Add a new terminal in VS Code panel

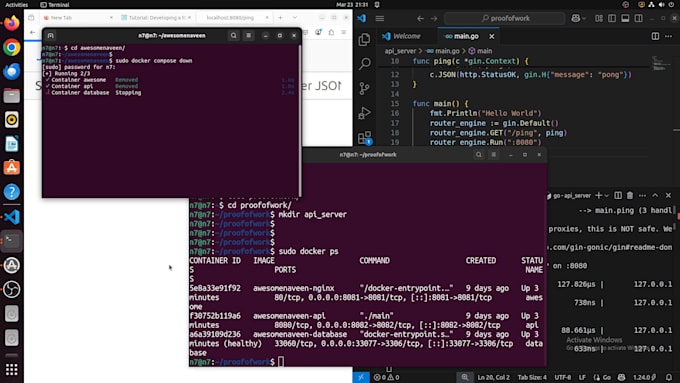598,196
